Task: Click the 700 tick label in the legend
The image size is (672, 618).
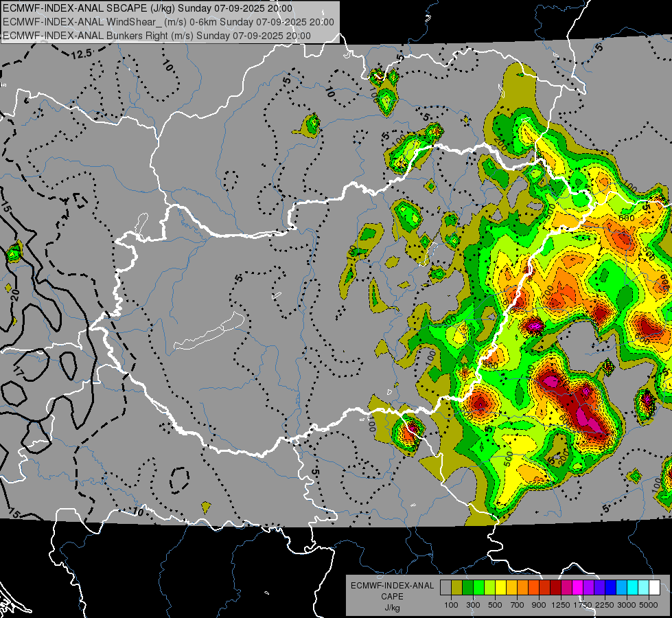Action: pos(517,605)
